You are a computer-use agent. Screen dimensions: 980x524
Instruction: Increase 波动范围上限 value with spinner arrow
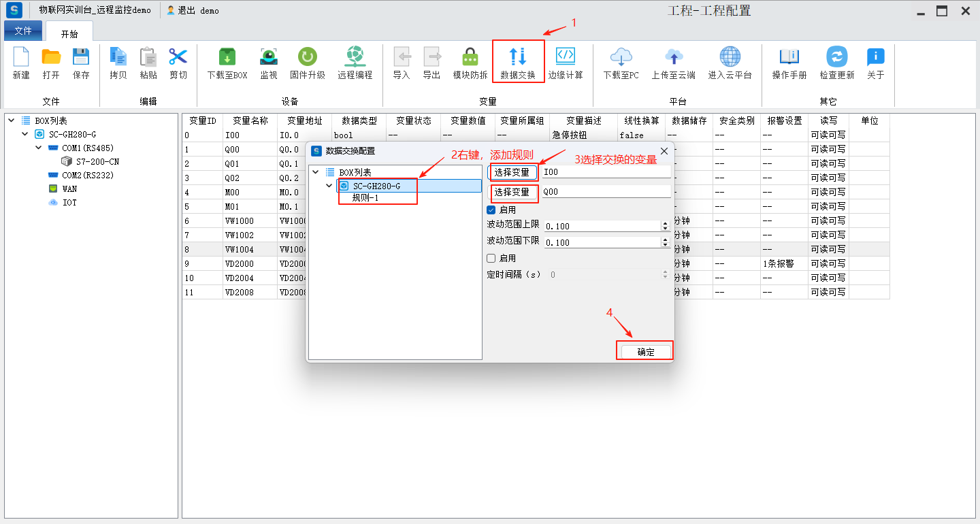(x=665, y=223)
